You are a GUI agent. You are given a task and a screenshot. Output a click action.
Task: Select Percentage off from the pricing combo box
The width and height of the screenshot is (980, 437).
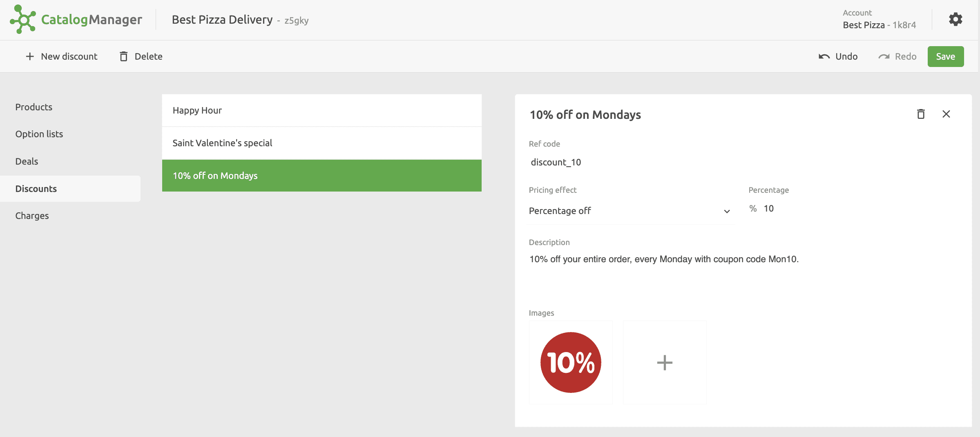click(x=560, y=211)
